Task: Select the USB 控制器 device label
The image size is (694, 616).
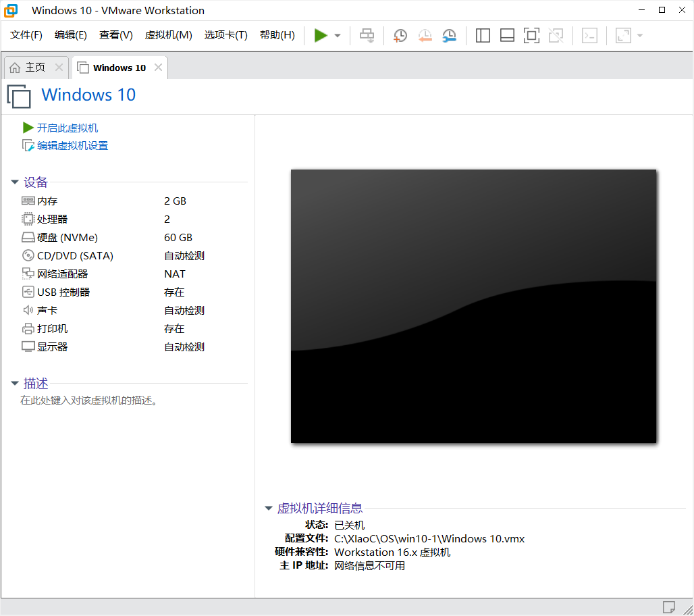Action: point(63,292)
